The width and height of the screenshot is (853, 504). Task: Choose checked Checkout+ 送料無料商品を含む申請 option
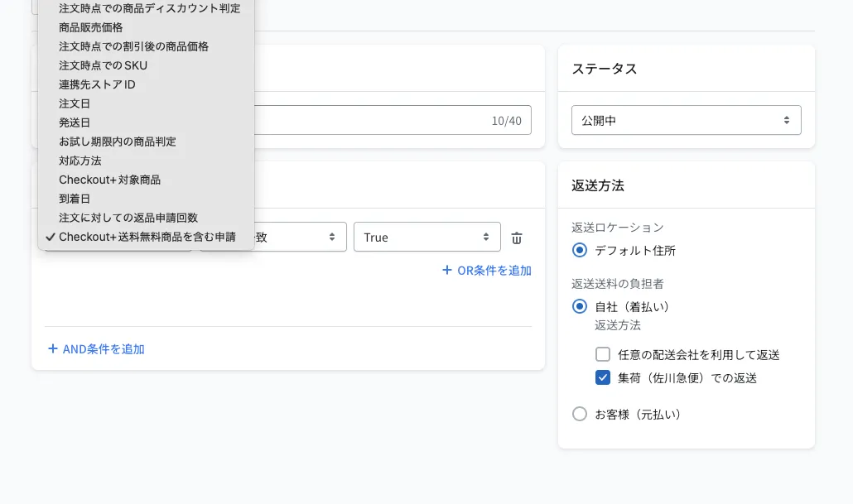pyautogui.click(x=146, y=237)
